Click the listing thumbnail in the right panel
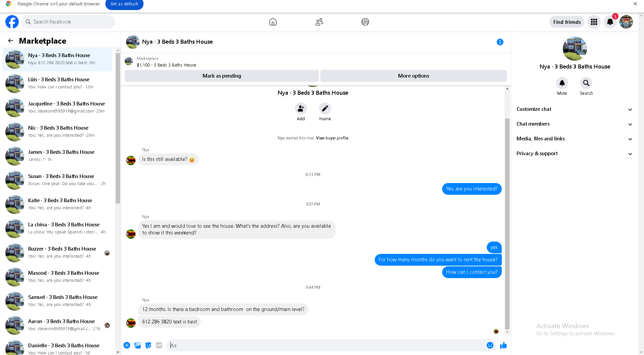This screenshot has height=355, width=644. tap(575, 49)
